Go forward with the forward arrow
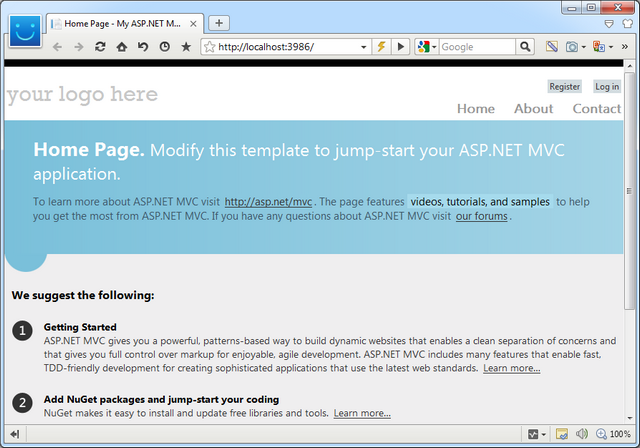This screenshot has width=640, height=448. 79,47
